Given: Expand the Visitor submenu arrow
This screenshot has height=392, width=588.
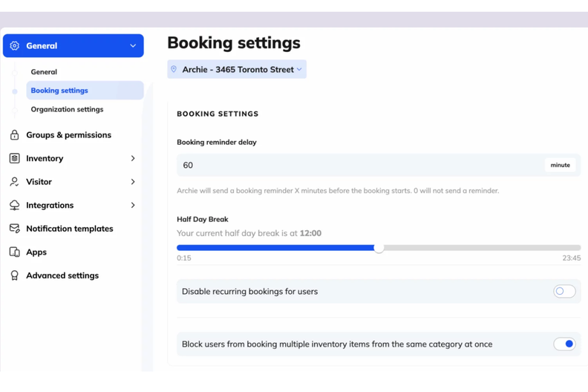Looking at the screenshot, I should click(x=133, y=182).
